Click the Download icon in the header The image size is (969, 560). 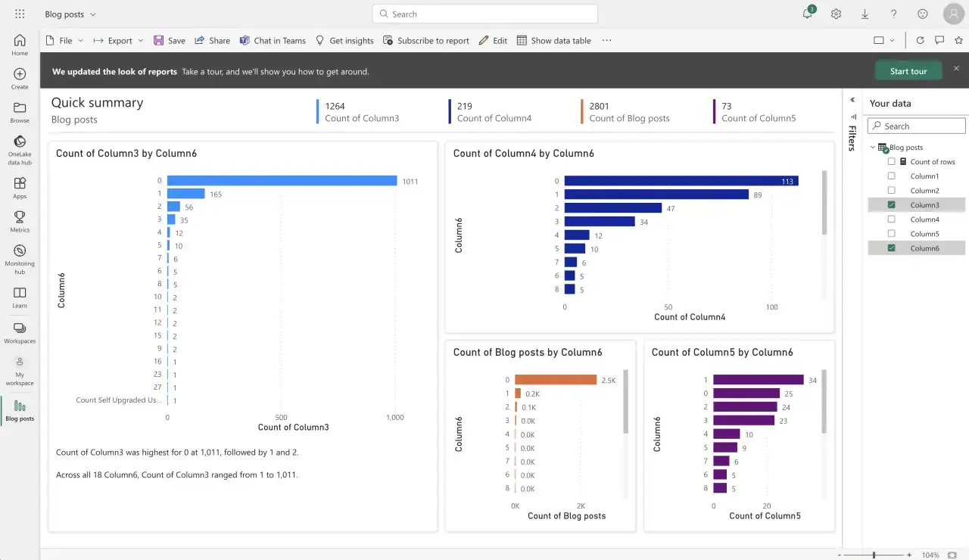(x=865, y=14)
